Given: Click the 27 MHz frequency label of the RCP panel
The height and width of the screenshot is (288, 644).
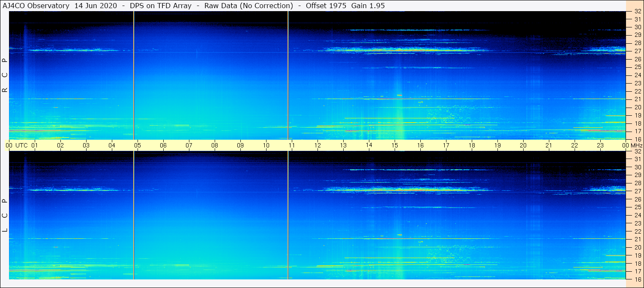Looking at the screenshot, I should (x=638, y=51).
